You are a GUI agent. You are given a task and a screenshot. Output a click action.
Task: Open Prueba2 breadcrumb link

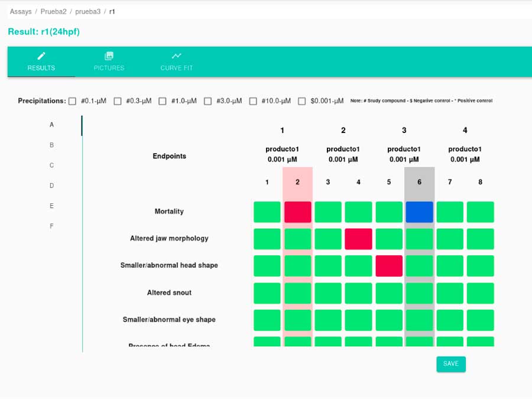[x=54, y=12]
